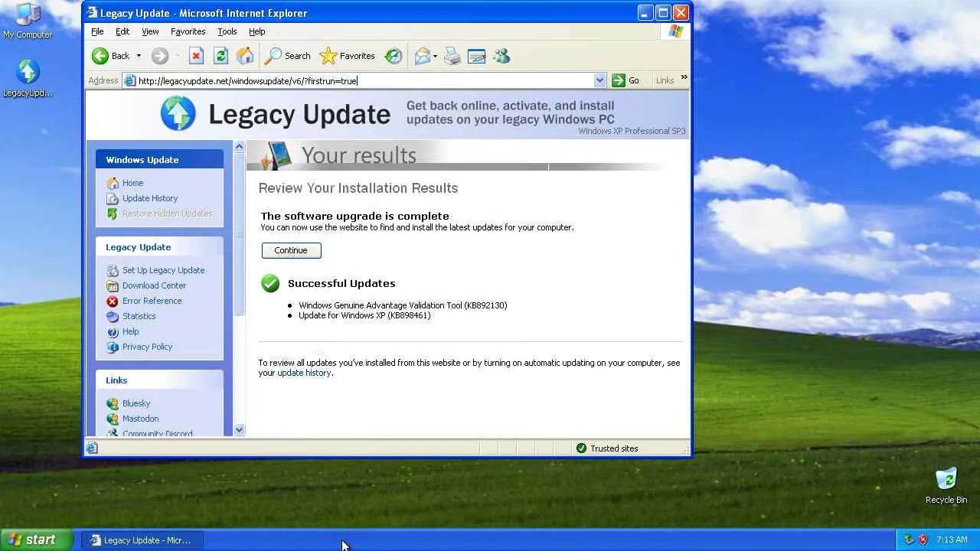Open the History pane icon
This screenshot has width=980, height=551.
(394, 56)
